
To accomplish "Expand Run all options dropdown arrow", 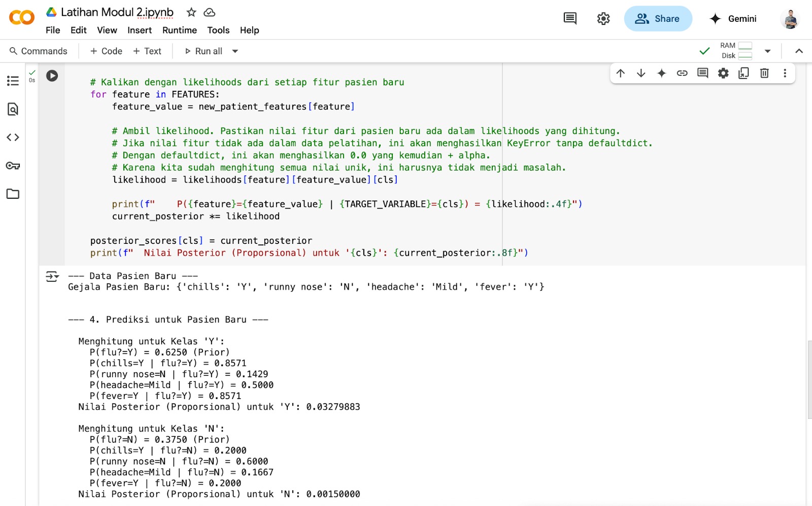I will pos(235,51).
